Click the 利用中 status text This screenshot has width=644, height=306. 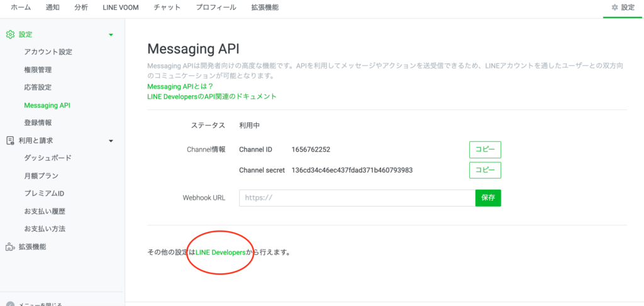(x=249, y=126)
